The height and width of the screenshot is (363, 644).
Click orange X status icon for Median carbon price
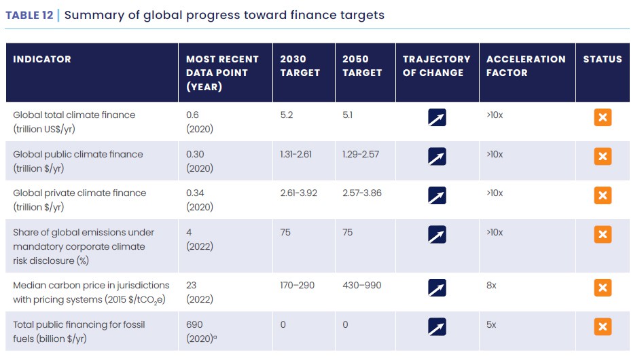603,288
